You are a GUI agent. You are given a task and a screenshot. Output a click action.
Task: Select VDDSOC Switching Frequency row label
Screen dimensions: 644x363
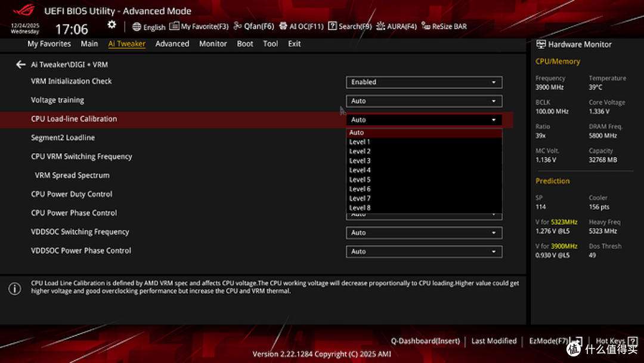click(x=80, y=232)
